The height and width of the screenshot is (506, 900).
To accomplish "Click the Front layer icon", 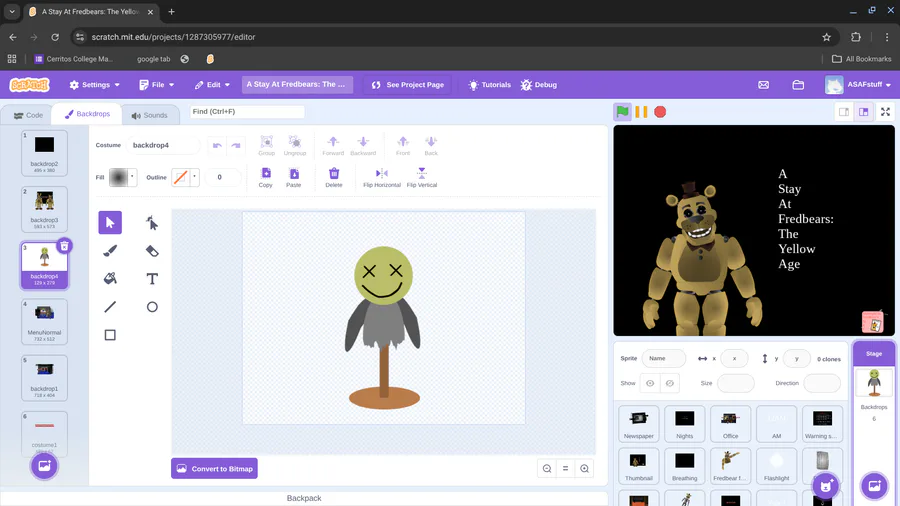I will [403, 145].
